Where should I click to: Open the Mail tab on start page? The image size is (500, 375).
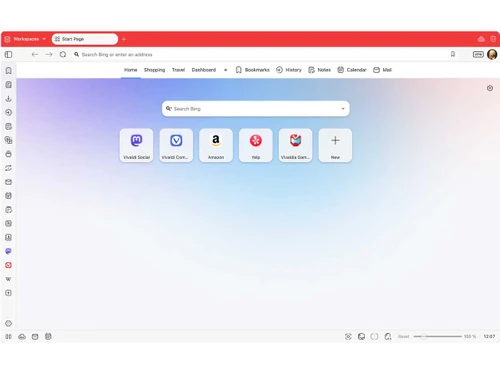[382, 70]
